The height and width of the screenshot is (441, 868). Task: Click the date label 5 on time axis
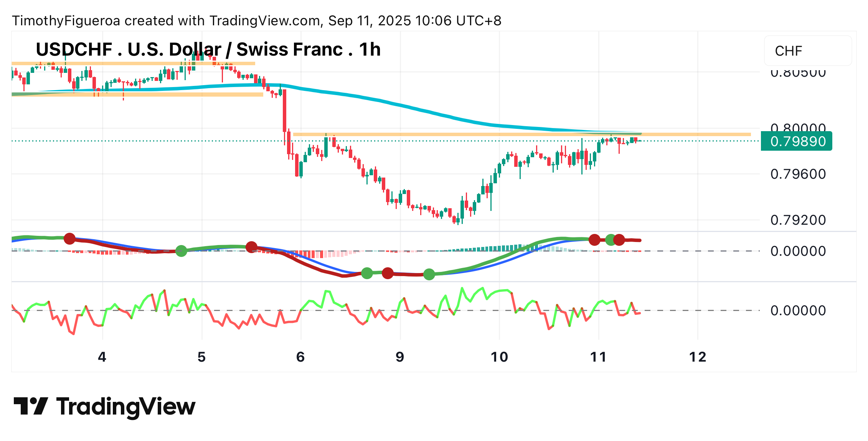click(x=201, y=357)
